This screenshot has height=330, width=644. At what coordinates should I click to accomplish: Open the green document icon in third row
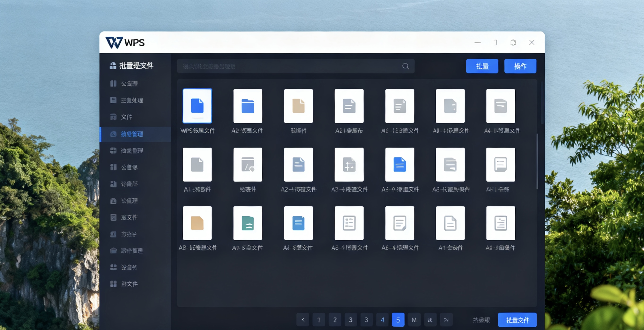[248, 223]
